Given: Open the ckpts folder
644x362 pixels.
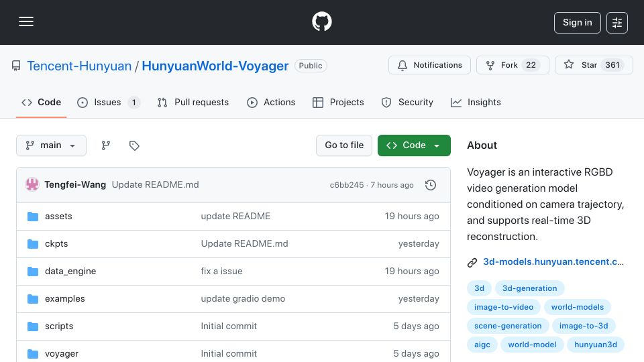Looking at the screenshot, I should point(56,244).
